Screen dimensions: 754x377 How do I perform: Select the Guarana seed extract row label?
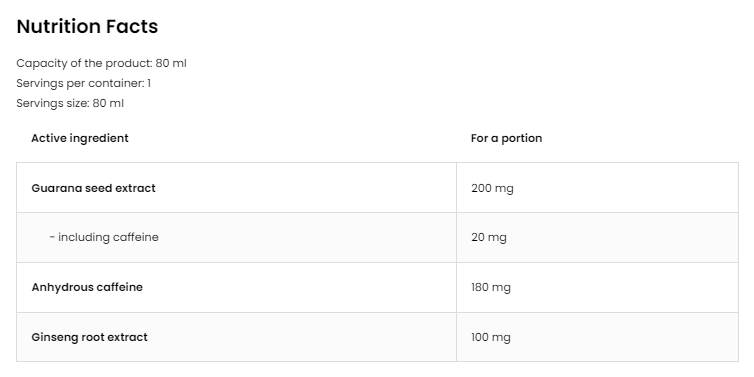coord(93,188)
